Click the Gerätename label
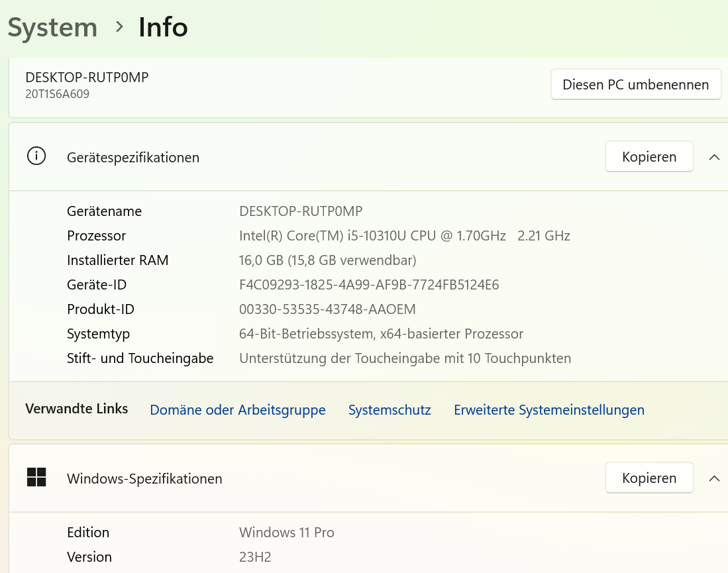728x573 pixels. [104, 211]
